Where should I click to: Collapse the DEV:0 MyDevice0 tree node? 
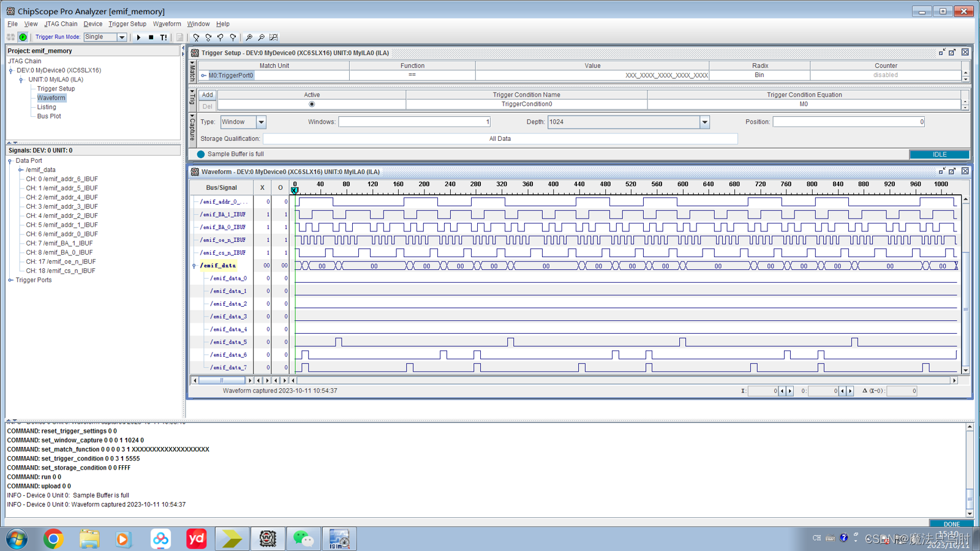click(x=11, y=70)
